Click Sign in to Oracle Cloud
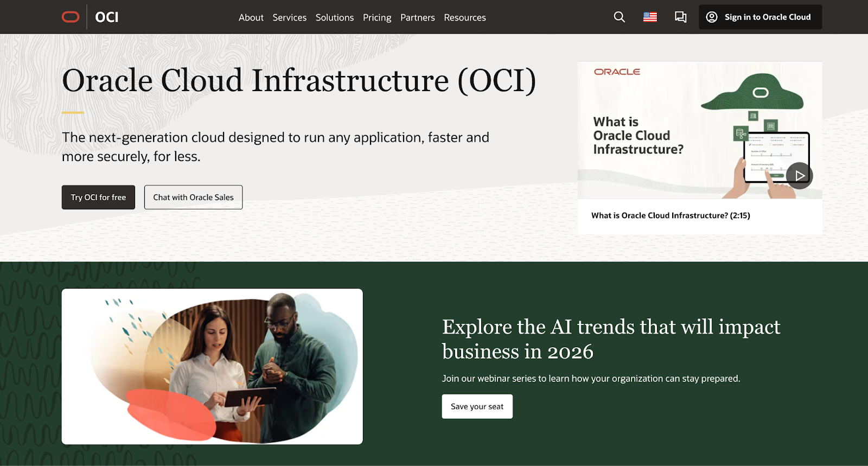 tap(760, 17)
